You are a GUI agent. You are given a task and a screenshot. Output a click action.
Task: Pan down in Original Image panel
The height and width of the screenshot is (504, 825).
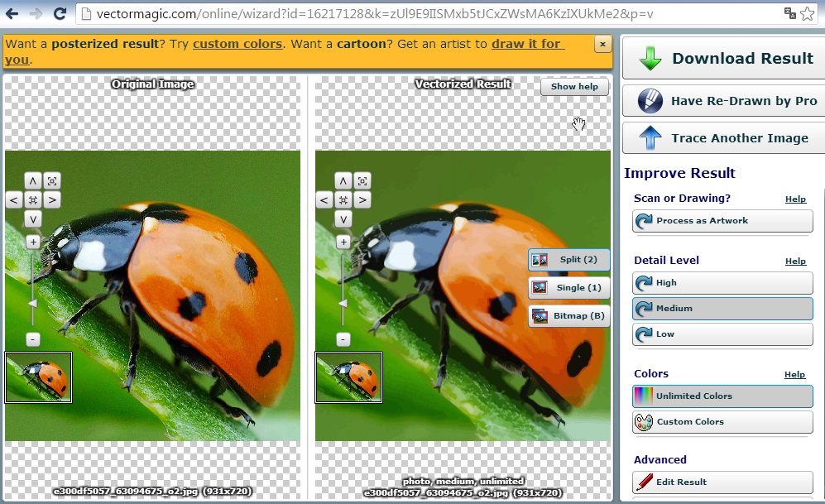[32, 219]
